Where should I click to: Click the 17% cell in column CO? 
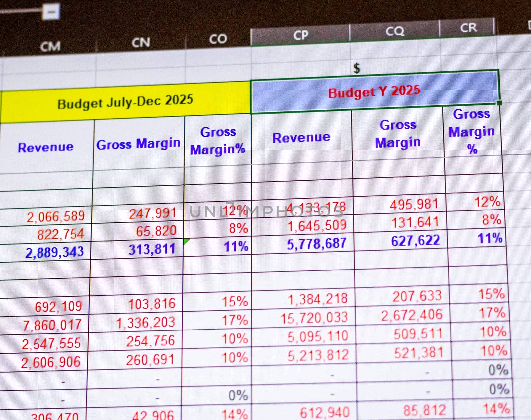coord(216,321)
